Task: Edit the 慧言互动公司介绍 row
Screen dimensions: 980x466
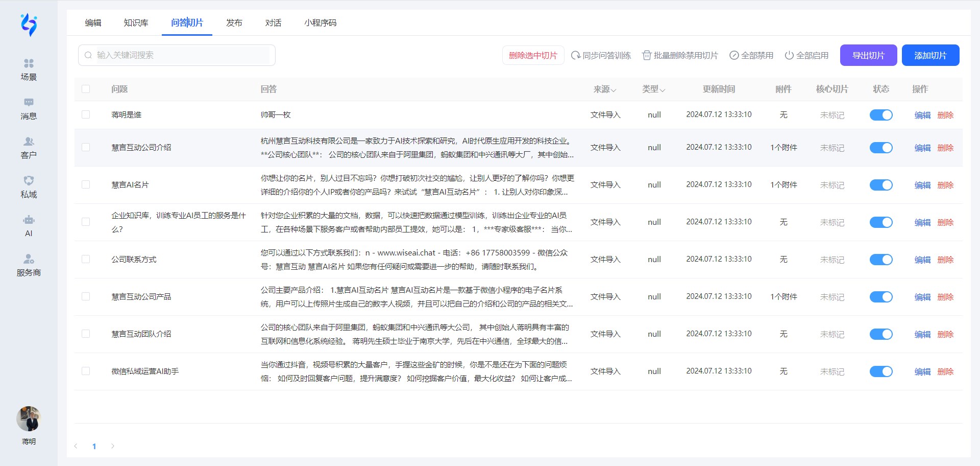Action: [922, 148]
